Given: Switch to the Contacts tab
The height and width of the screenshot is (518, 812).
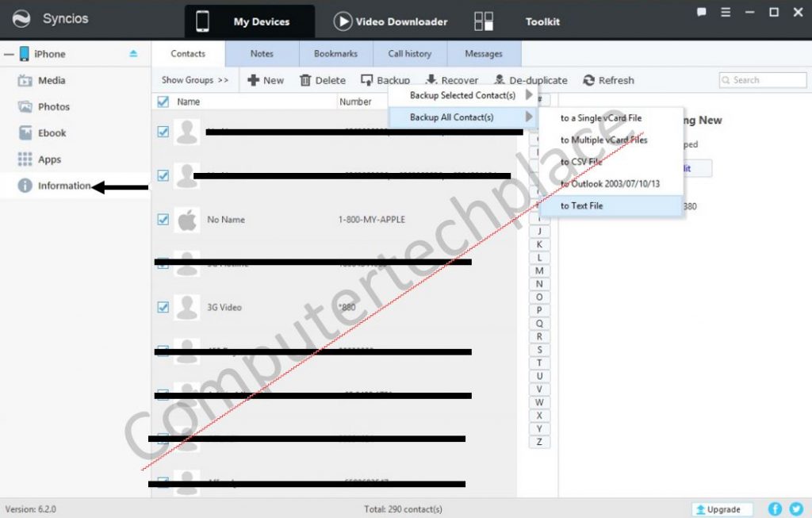Looking at the screenshot, I should (x=188, y=53).
